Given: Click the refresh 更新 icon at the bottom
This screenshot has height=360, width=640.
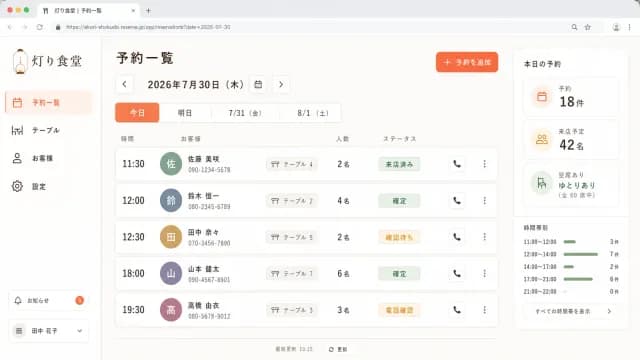Looking at the screenshot, I should tap(331, 349).
